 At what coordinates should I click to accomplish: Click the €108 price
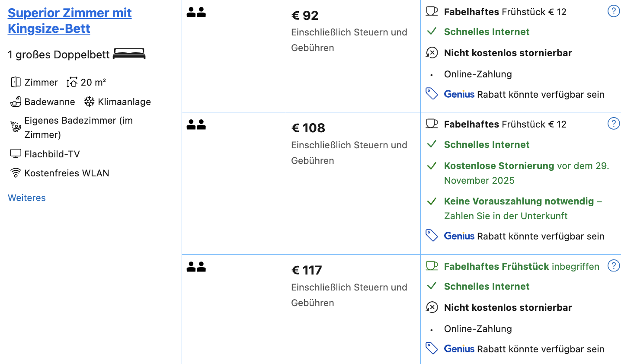point(308,128)
